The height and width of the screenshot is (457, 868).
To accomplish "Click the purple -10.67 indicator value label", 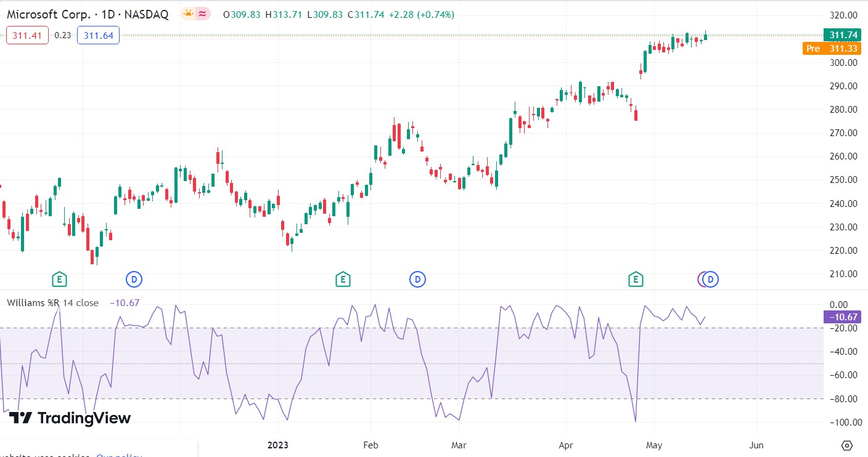I will coord(841,317).
